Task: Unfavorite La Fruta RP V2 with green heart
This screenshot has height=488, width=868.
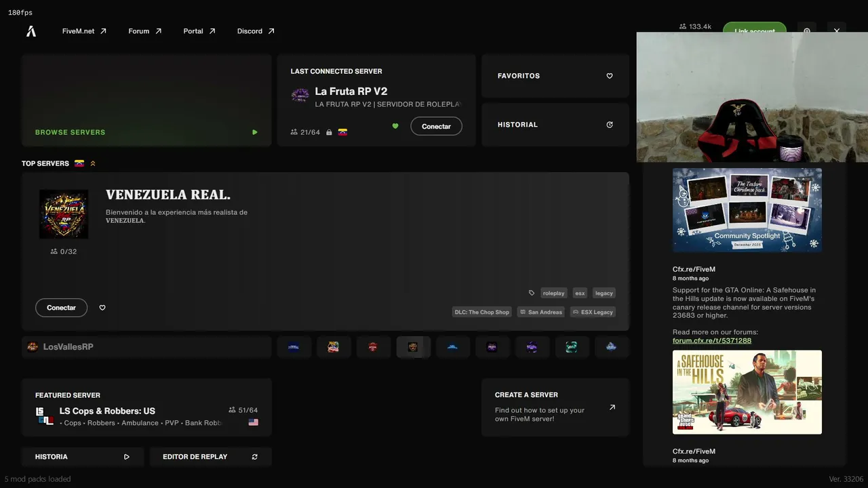Action: click(x=395, y=126)
